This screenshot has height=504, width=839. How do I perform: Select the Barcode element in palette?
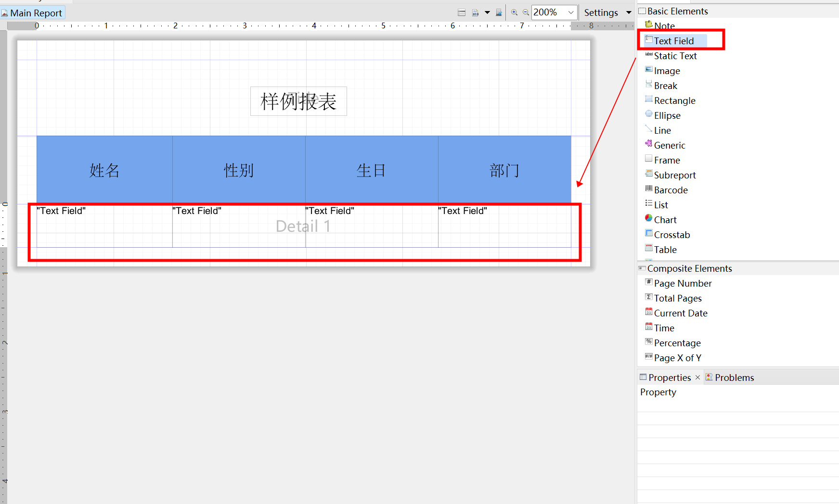[x=671, y=190]
